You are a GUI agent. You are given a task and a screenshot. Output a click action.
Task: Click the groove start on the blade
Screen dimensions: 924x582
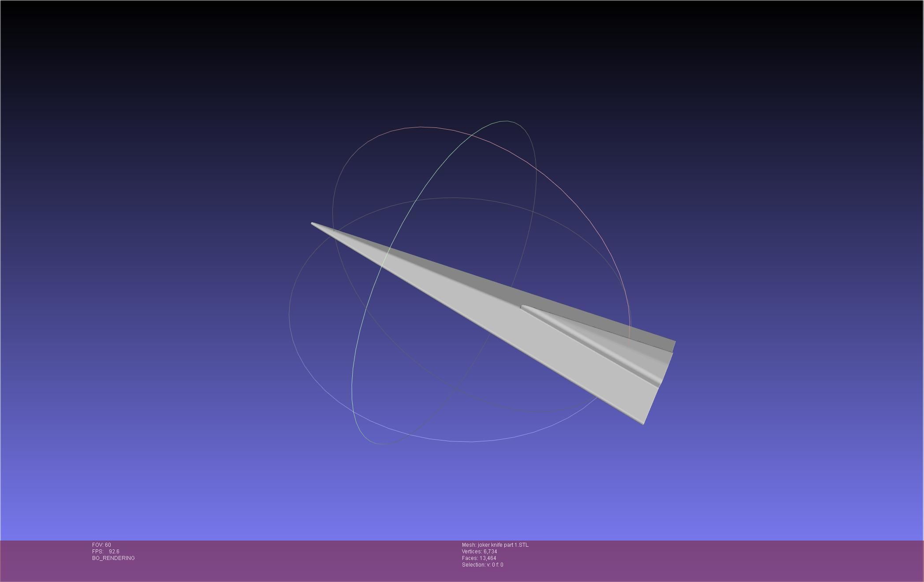click(x=523, y=306)
